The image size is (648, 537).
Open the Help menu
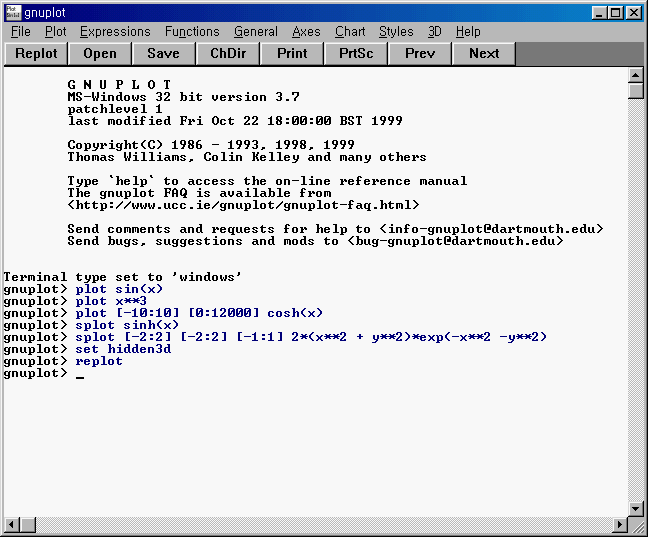click(x=468, y=32)
